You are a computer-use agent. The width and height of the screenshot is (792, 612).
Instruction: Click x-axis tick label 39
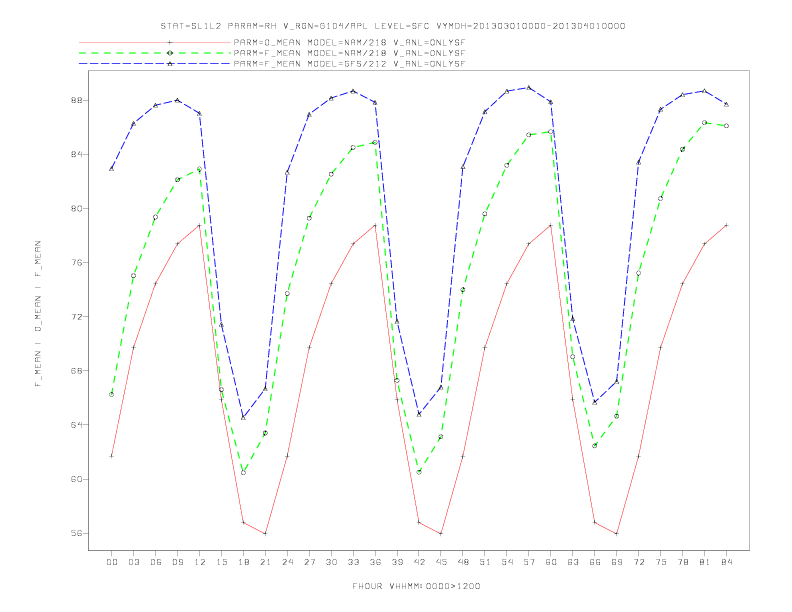click(x=397, y=562)
